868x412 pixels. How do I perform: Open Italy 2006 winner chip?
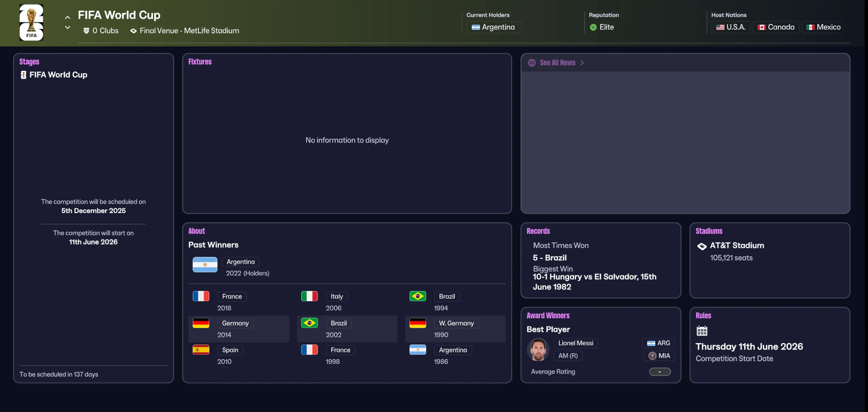coord(337,297)
